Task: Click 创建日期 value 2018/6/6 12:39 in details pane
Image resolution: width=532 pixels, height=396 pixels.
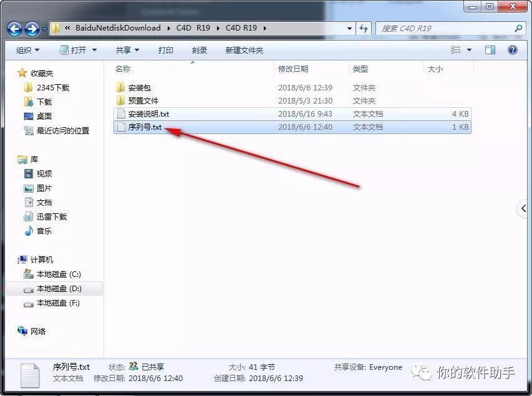Action: [276, 379]
